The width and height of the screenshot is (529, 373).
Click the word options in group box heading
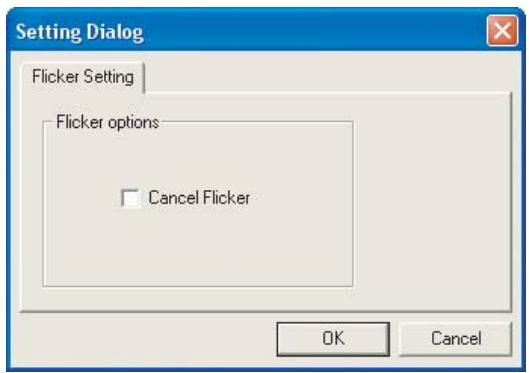click(133, 123)
